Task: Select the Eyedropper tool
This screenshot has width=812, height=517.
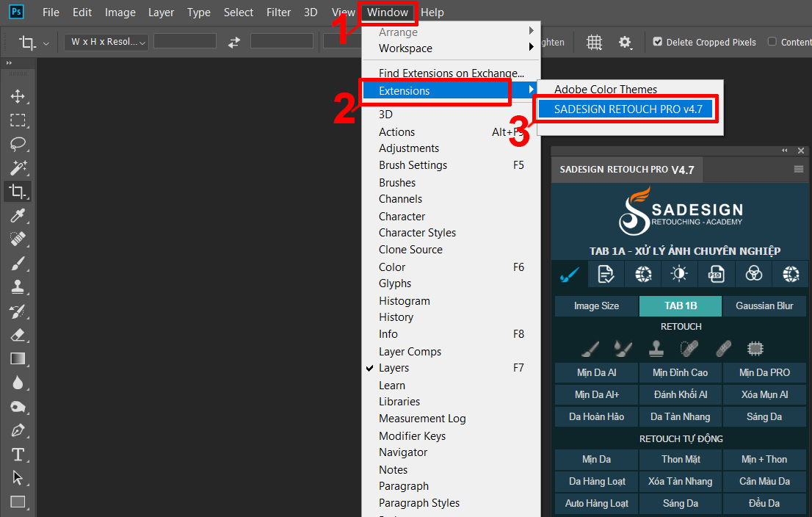Action: (18, 215)
